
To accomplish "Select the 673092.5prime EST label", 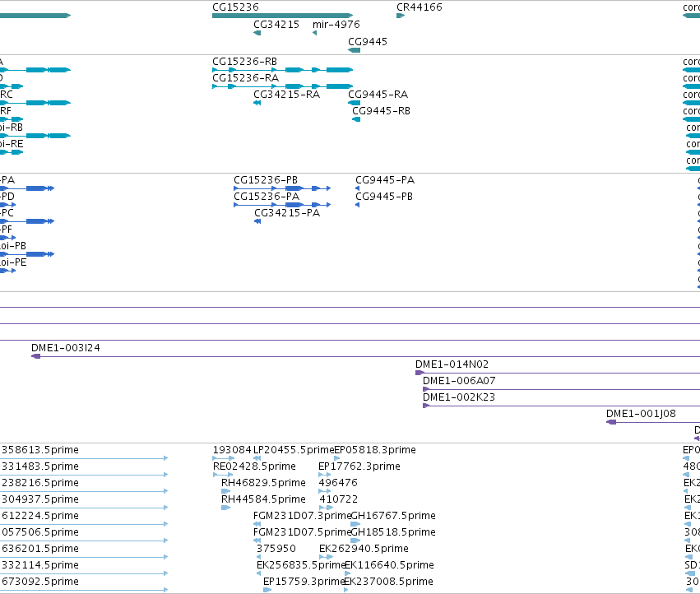I will click(40, 582).
